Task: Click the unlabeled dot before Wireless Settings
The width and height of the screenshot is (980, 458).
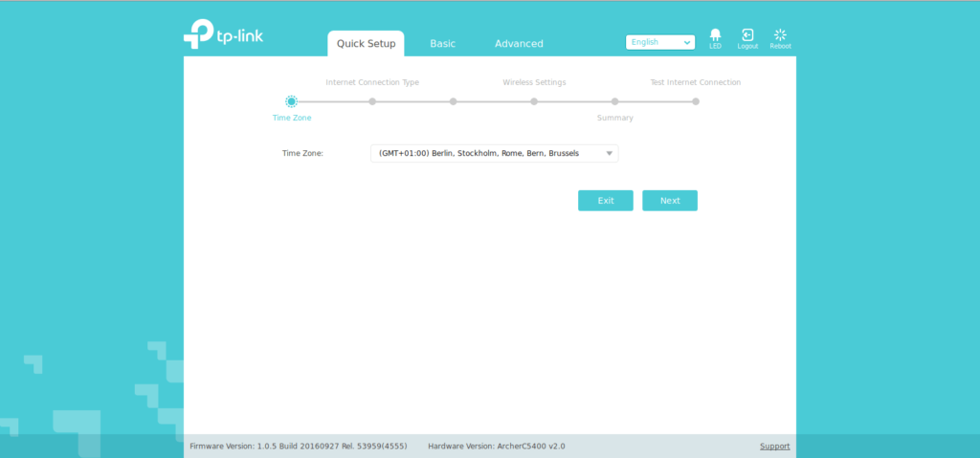Action: tap(454, 101)
